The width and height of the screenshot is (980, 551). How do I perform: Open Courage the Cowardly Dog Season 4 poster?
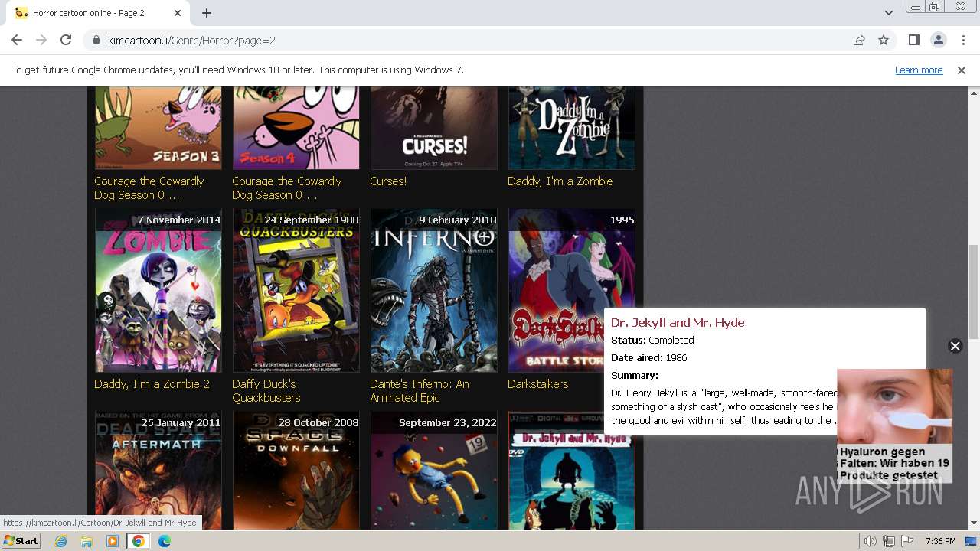click(x=296, y=127)
